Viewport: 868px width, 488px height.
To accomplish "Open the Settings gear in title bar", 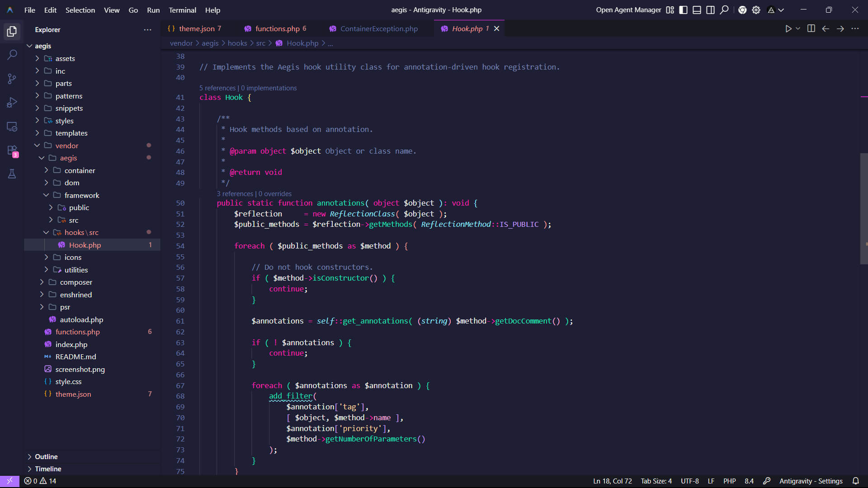I will (x=756, y=10).
